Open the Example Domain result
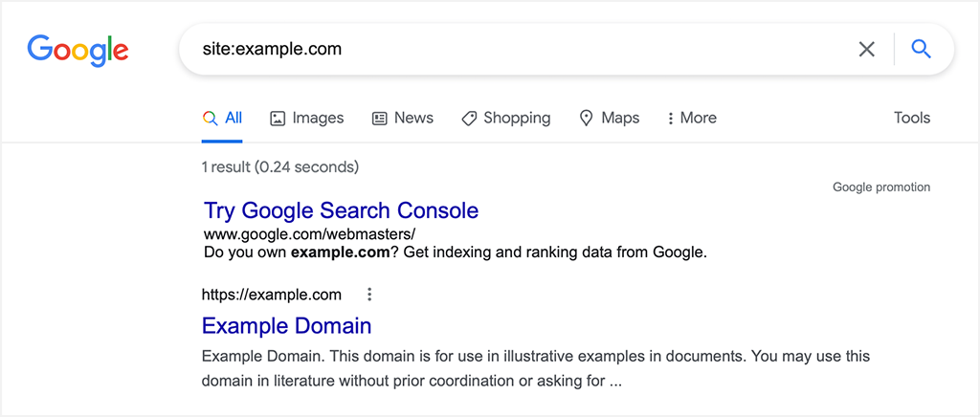The image size is (980, 417). (287, 325)
